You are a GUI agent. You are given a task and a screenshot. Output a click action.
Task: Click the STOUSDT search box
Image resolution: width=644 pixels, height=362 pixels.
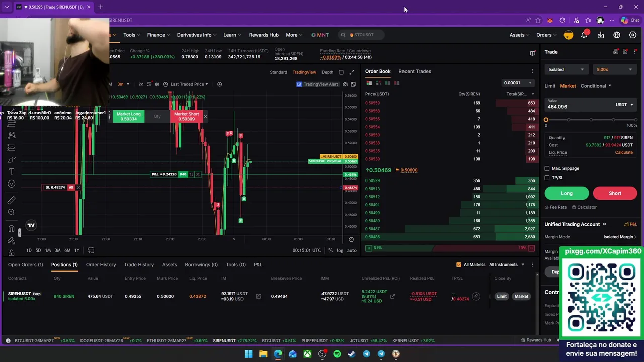click(x=362, y=35)
